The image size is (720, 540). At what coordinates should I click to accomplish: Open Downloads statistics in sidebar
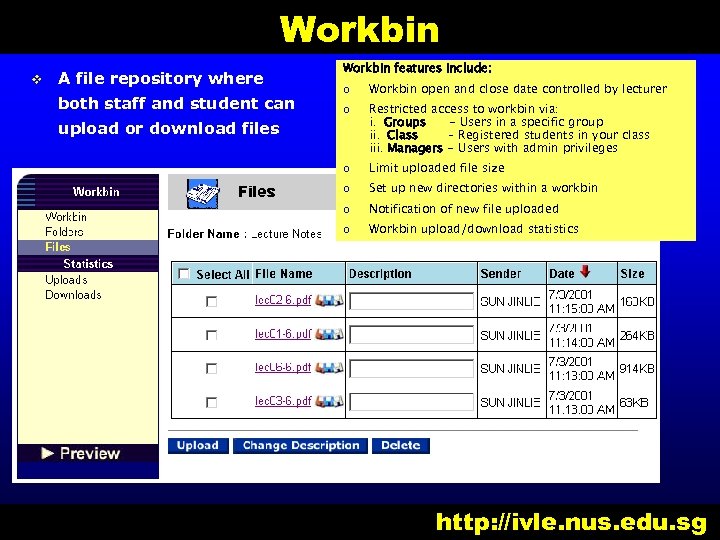click(73, 295)
